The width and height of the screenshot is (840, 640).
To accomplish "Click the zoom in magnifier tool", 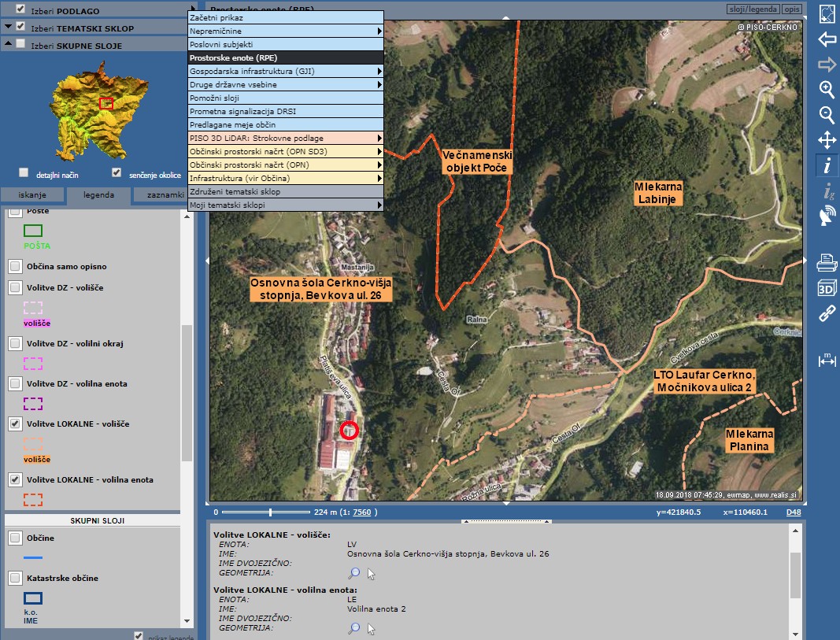I will pos(827,89).
